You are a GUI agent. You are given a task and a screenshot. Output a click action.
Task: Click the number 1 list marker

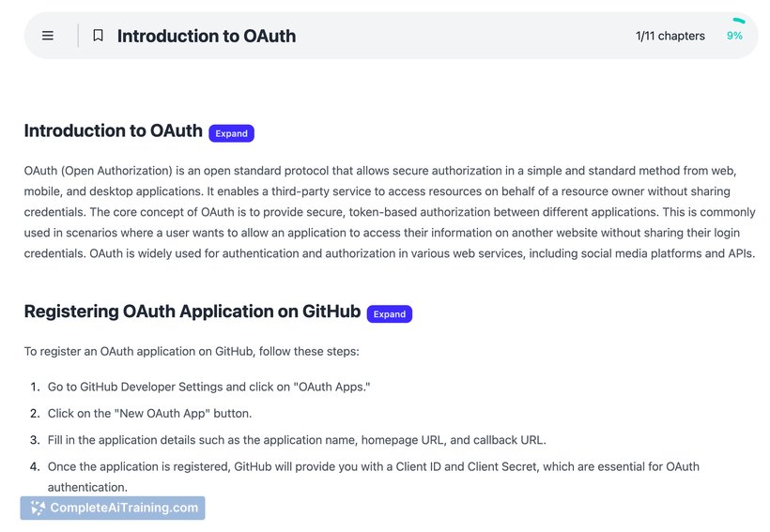[35, 387]
